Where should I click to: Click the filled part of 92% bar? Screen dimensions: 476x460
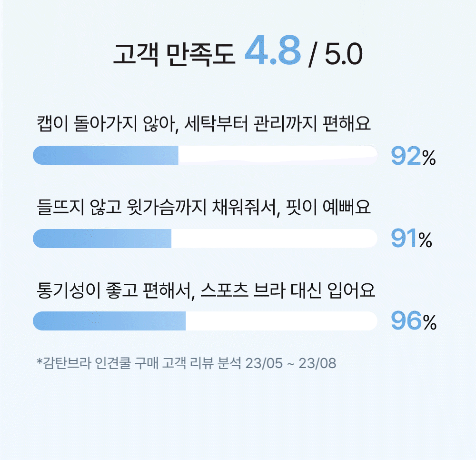(106, 155)
